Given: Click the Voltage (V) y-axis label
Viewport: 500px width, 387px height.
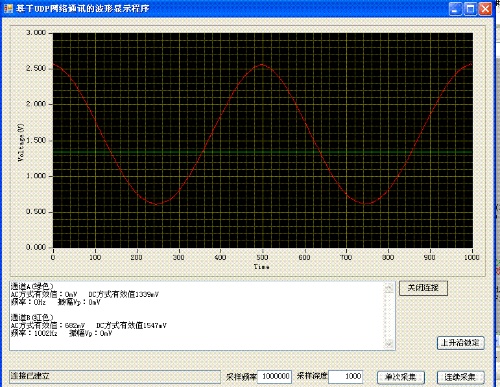Looking at the screenshot, I should pos(21,142).
